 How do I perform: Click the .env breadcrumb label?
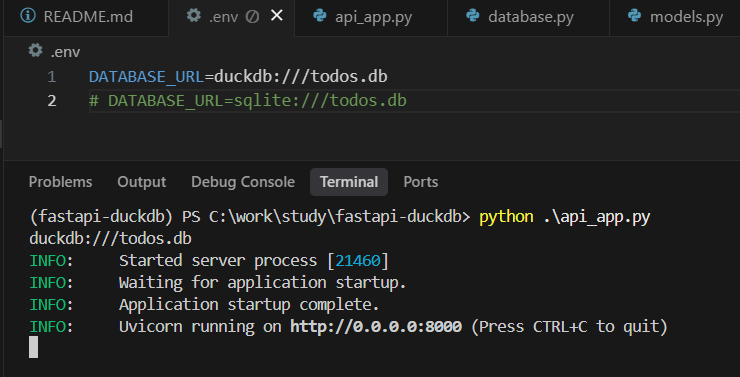pyautogui.click(x=65, y=52)
